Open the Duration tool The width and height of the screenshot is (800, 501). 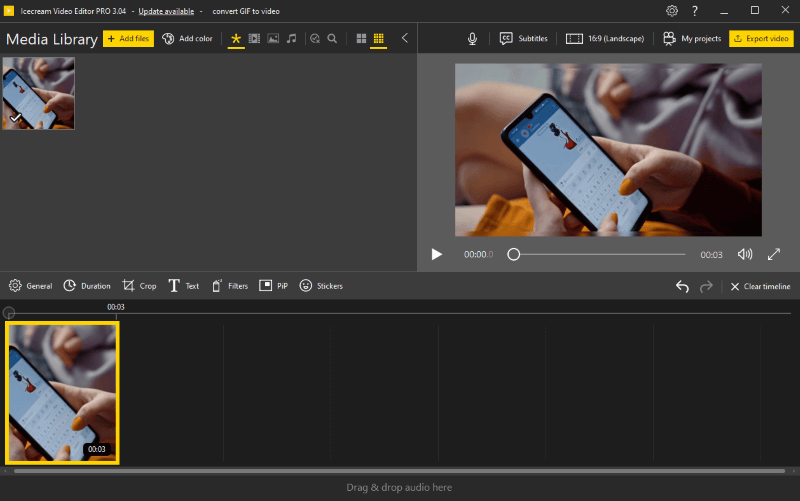pos(87,286)
